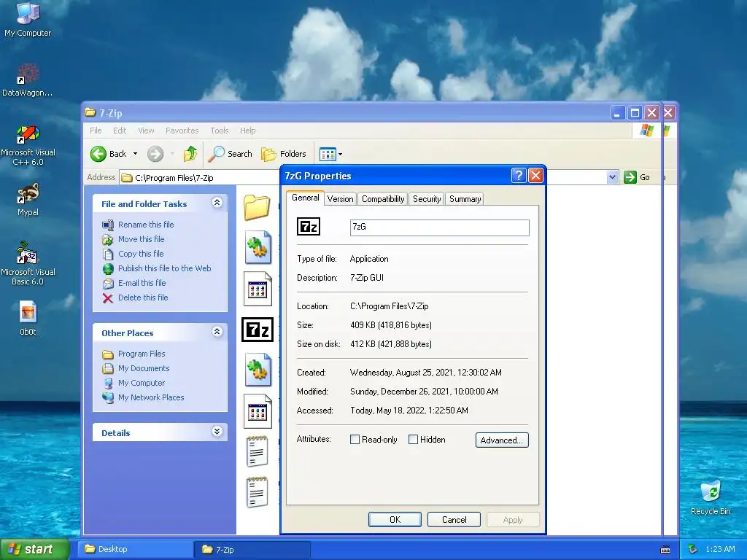This screenshot has width=747, height=560.
Task: Switch to the Compatibility tab
Action: pos(383,199)
